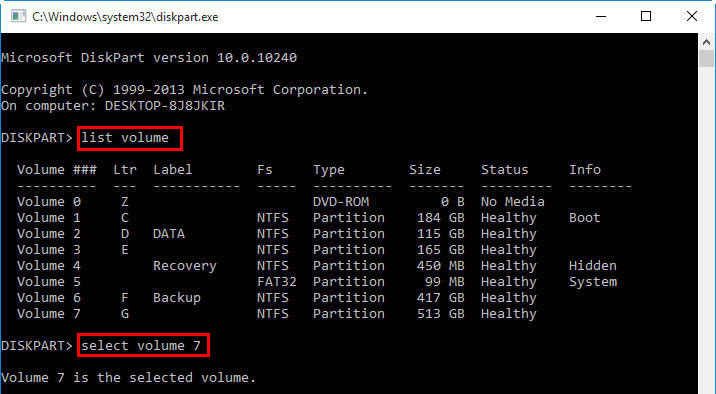Click the 'Label' column header
This screenshot has width=716, height=394.
[x=173, y=170]
